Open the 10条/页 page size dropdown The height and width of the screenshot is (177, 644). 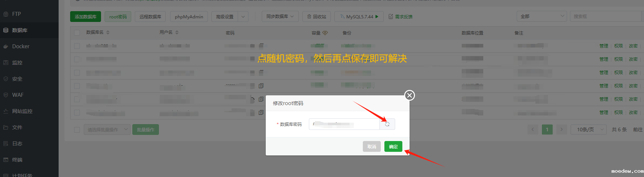(x=588, y=130)
